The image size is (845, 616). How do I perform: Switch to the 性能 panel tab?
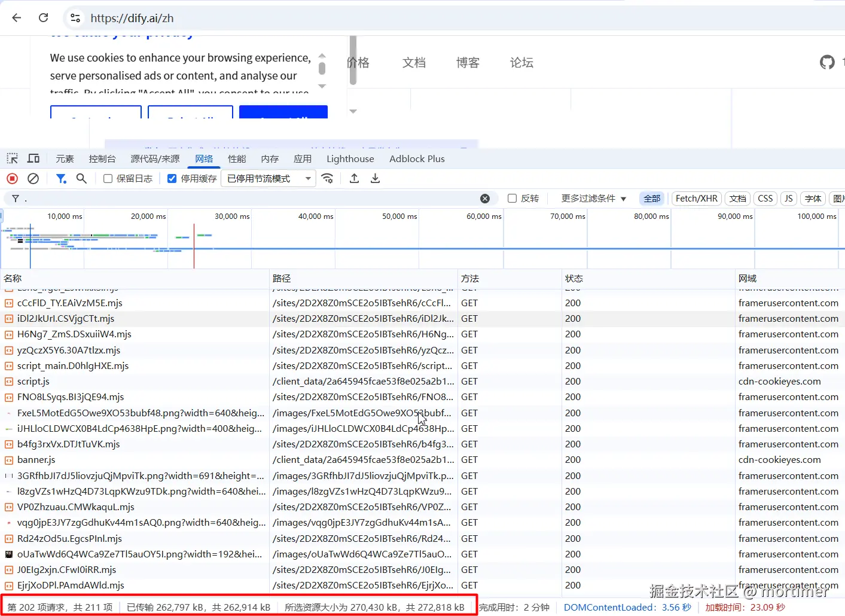point(237,158)
